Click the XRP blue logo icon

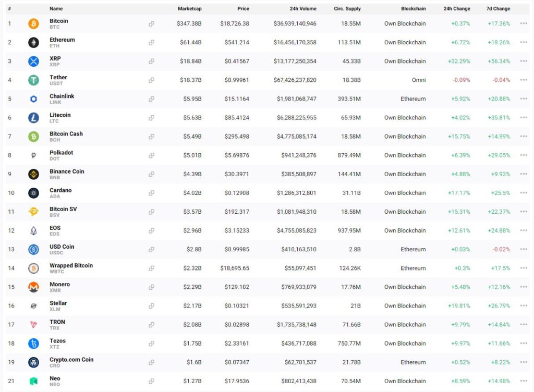(33, 62)
